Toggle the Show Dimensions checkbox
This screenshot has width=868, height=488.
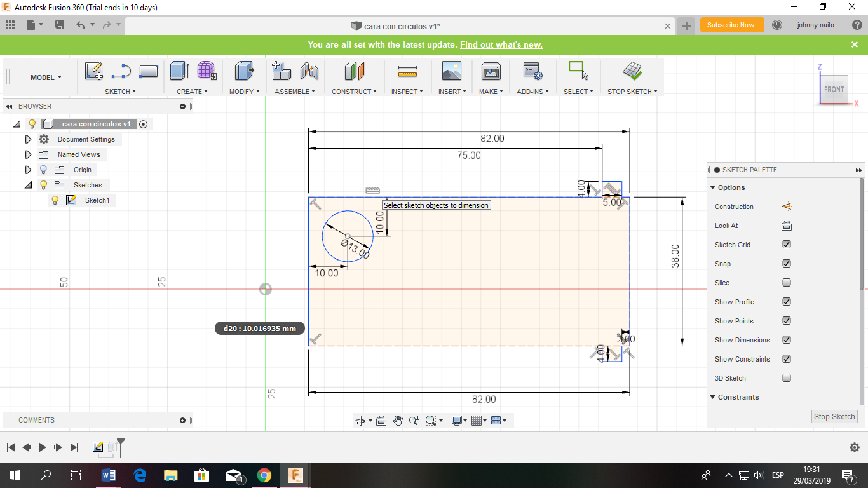point(787,340)
